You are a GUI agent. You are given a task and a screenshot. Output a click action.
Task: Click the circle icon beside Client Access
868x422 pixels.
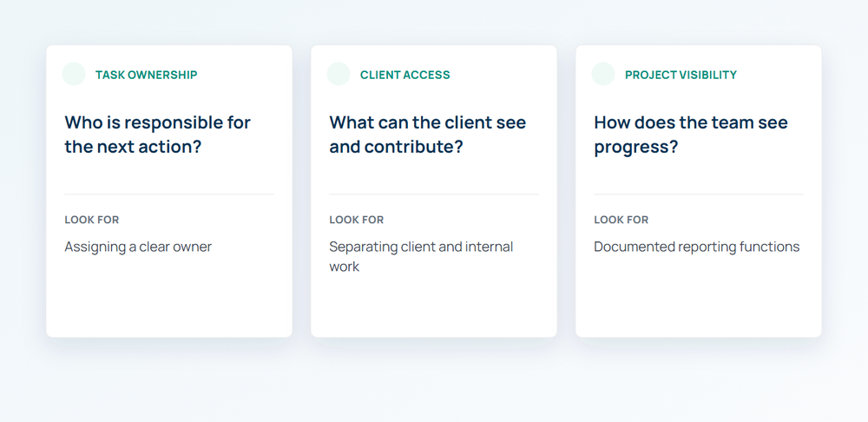(x=339, y=74)
